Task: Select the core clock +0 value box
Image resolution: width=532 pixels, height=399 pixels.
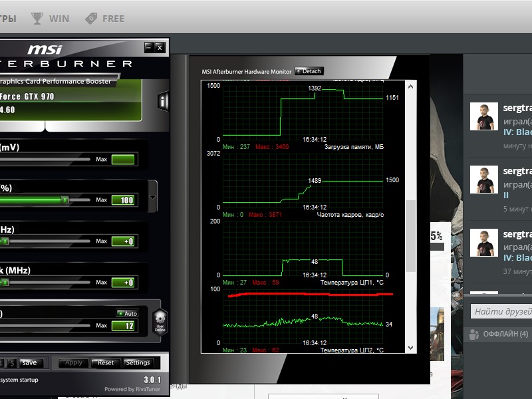Action: tap(123, 241)
